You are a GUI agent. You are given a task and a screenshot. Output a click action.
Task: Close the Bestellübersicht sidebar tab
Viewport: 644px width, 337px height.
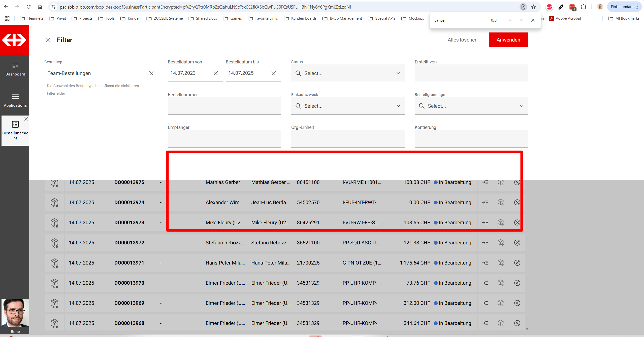26,119
